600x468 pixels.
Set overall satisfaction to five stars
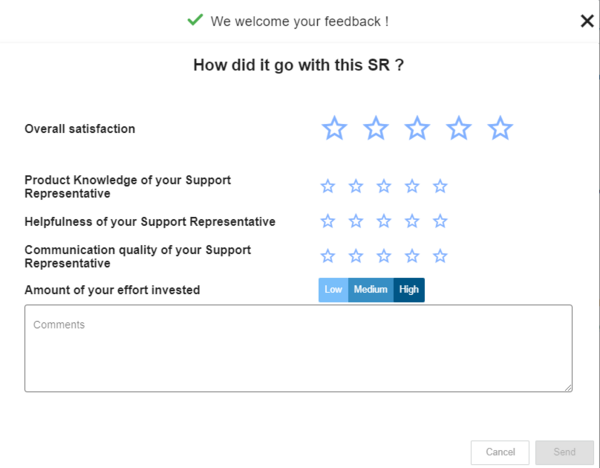(500, 128)
